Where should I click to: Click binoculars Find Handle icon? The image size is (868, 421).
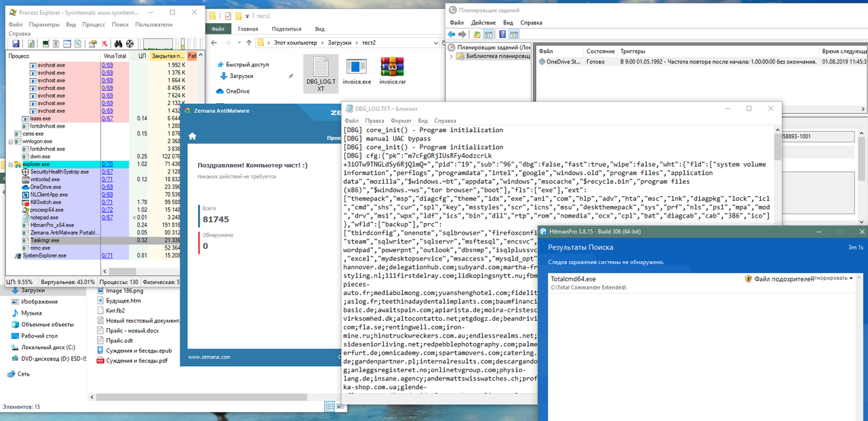[118, 43]
